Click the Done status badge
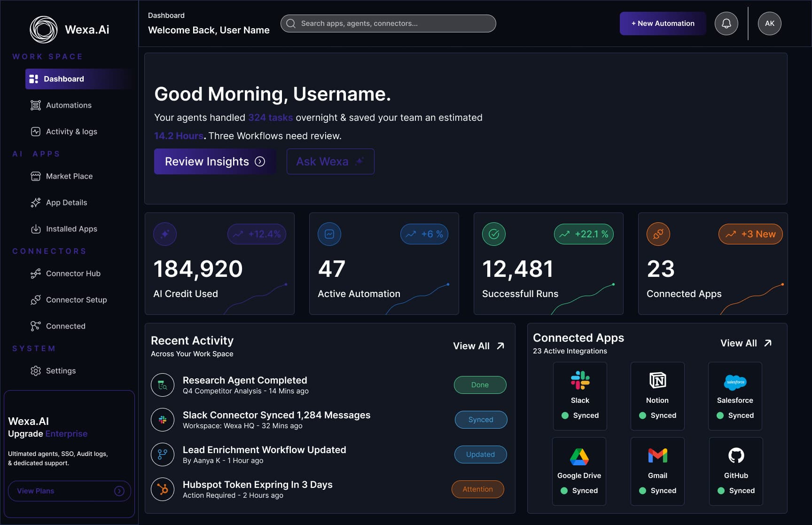The image size is (812, 525). click(480, 385)
